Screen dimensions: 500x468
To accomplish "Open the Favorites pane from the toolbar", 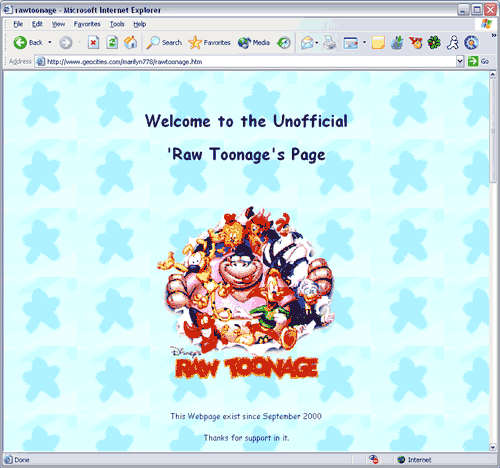I will [x=209, y=43].
